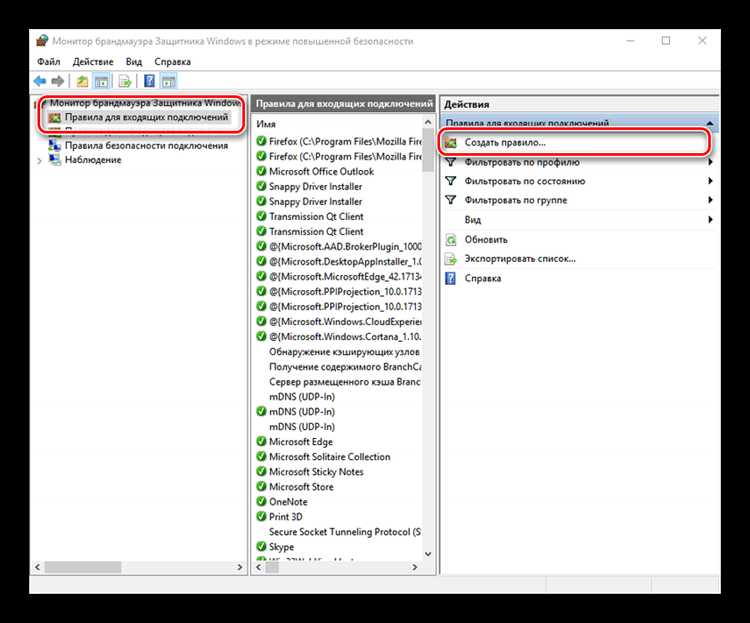
Task: Click the blue Help toolbar icon
Action: (x=149, y=81)
